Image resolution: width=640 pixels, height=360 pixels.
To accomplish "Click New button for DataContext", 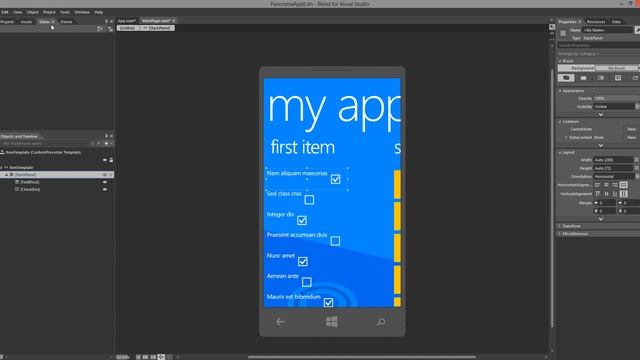I will tap(631, 138).
